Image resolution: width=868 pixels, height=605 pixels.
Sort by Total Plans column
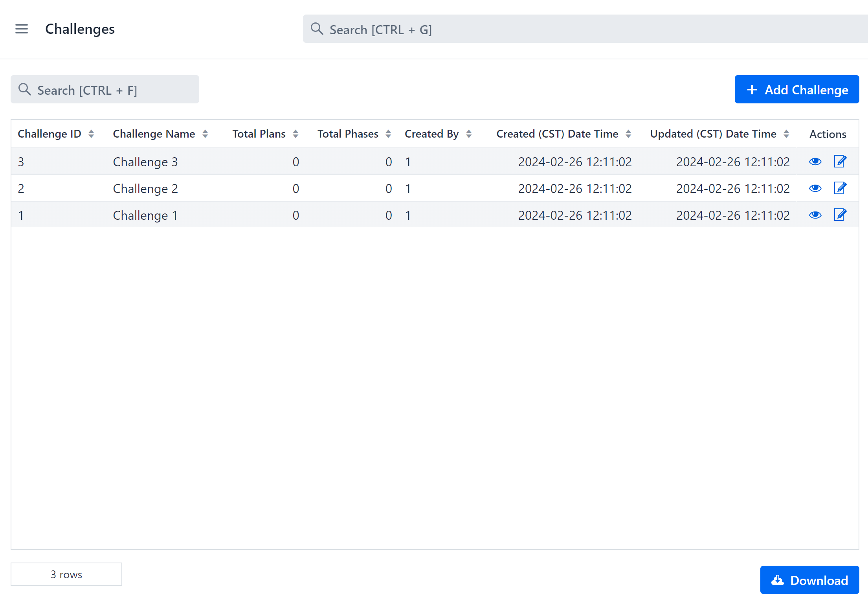click(295, 134)
